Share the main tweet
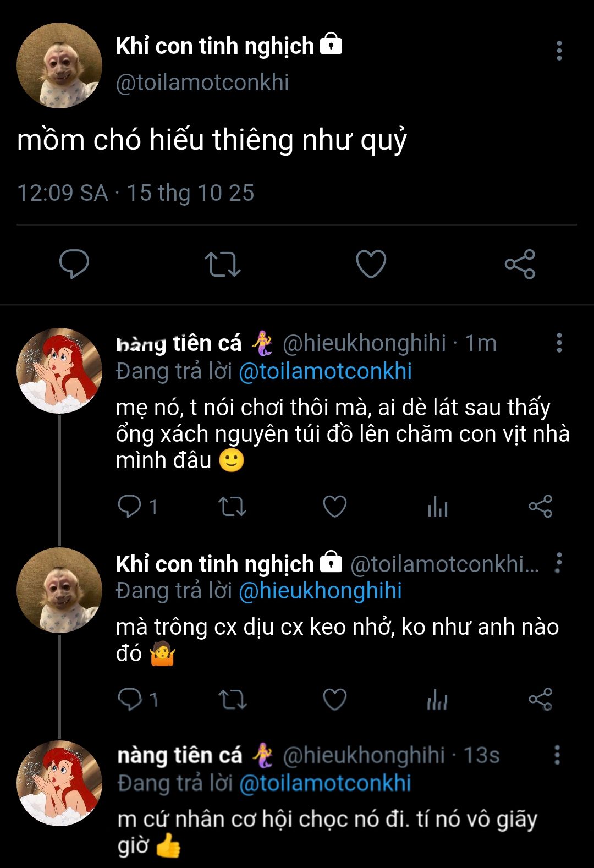The image size is (594, 868). [x=520, y=264]
